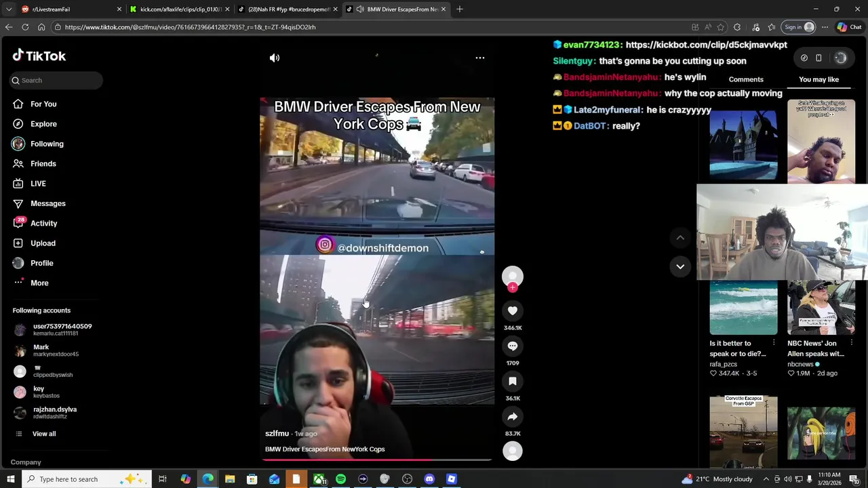868x488 pixels.
Task: Open the szlfmu username link
Action: (x=277, y=434)
